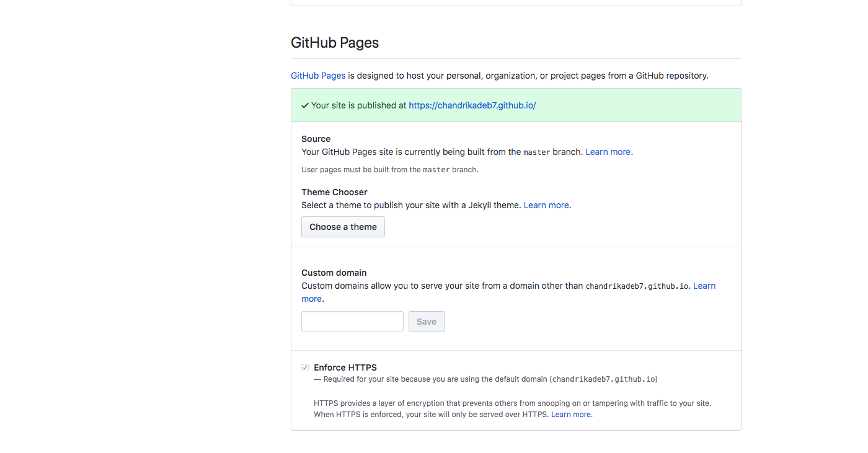The image size is (868, 453).
Task: Click the 'Required for your site' explanation line
Action: [x=485, y=379]
